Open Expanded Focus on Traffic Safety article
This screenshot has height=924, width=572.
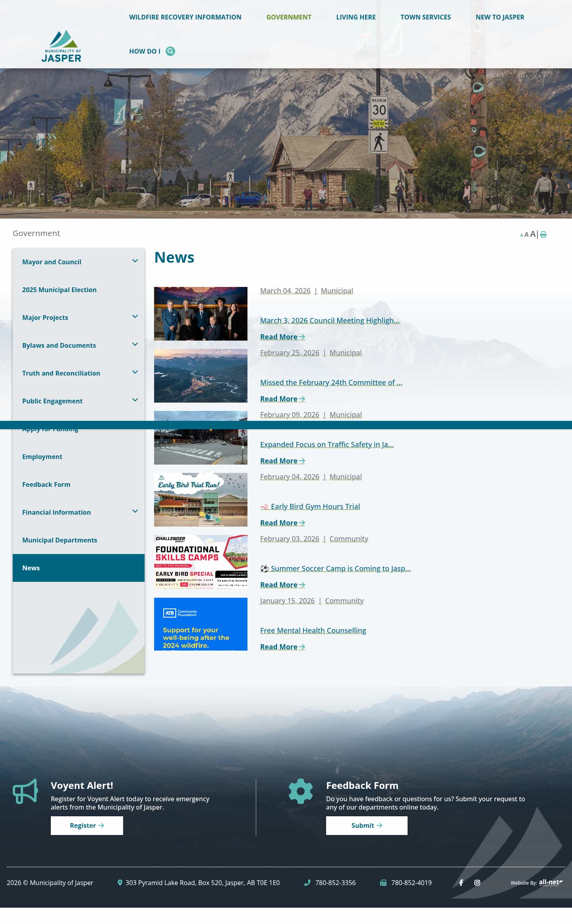(327, 444)
